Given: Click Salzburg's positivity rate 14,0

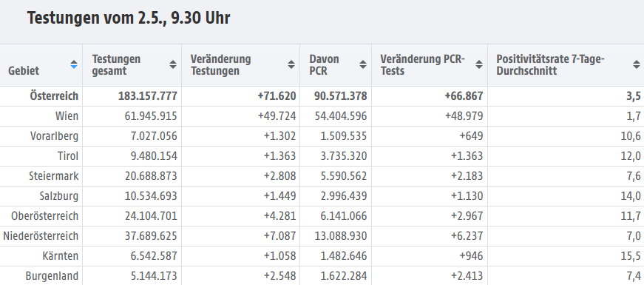Looking at the screenshot, I should (631, 196).
